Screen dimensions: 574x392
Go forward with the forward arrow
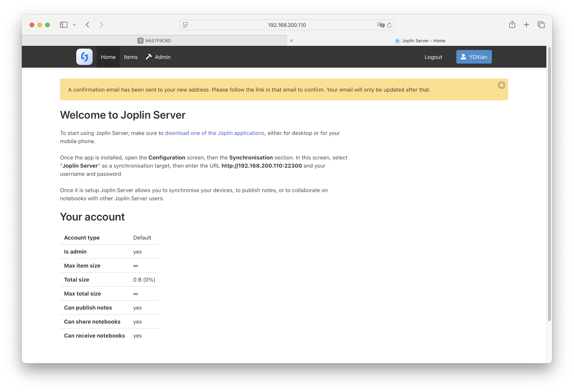[x=101, y=25]
